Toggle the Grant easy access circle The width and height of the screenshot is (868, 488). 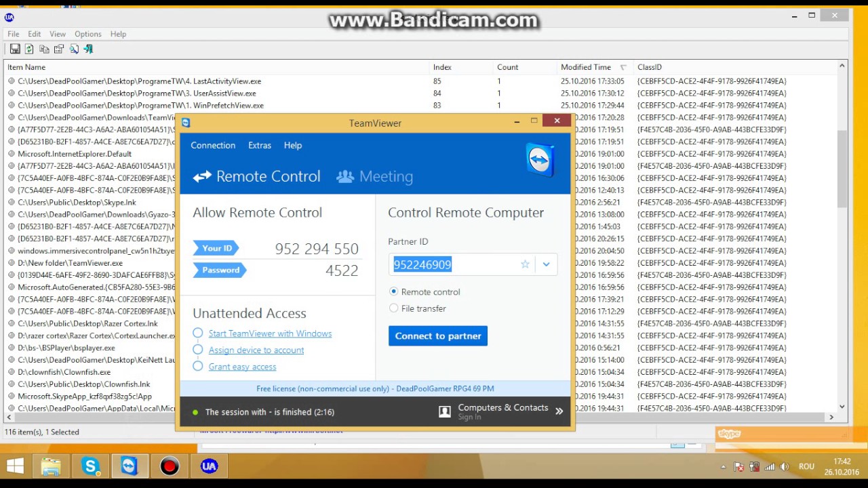pyautogui.click(x=197, y=366)
